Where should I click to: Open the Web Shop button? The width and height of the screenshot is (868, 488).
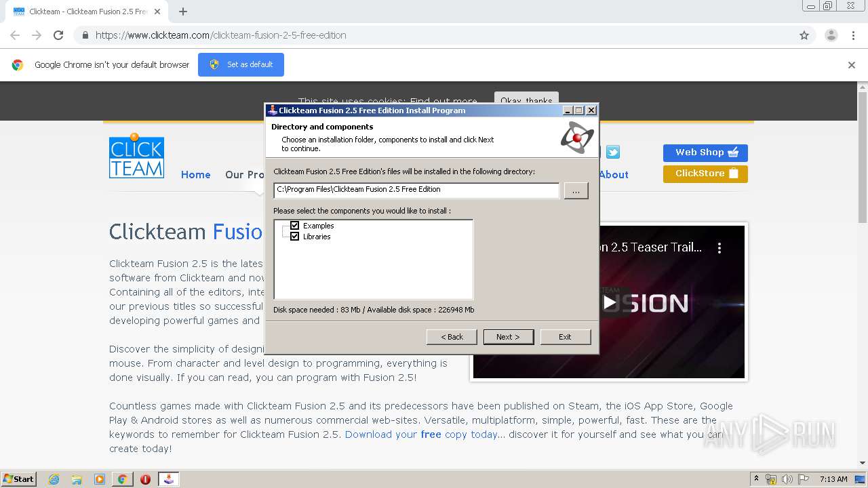point(705,152)
